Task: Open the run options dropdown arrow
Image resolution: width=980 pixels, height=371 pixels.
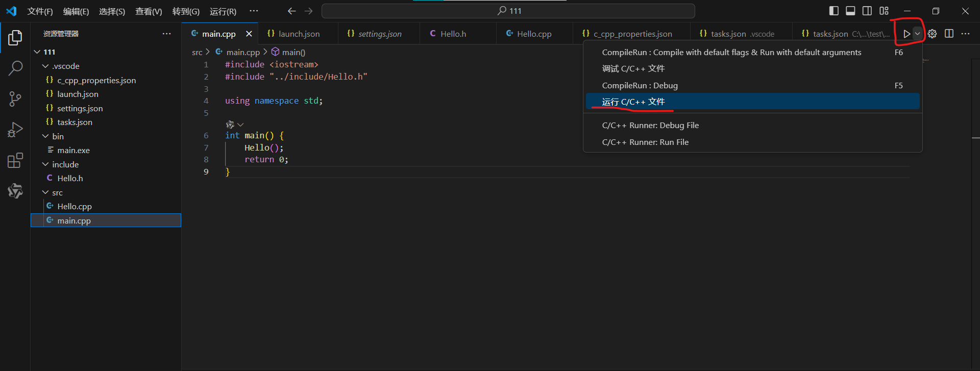Action: (917, 34)
